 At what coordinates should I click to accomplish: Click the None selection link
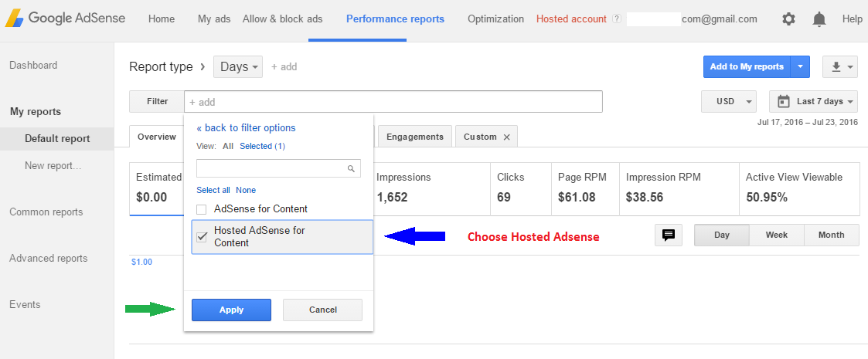coord(246,190)
